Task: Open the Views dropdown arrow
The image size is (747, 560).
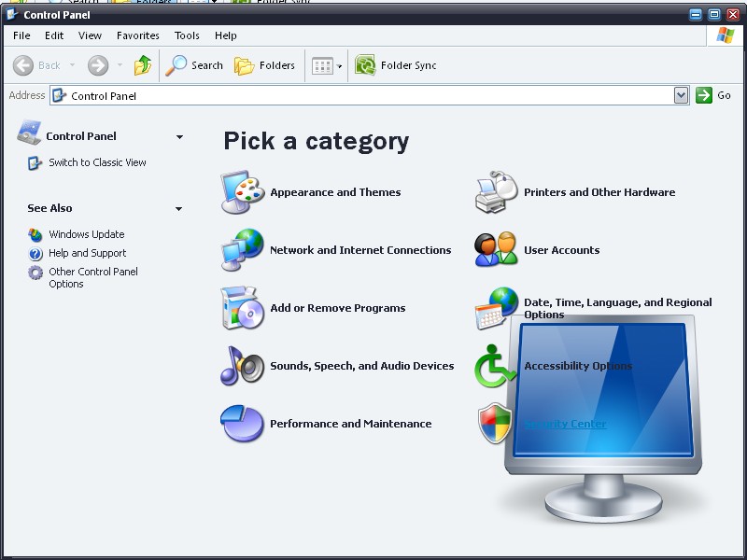Action: coord(339,66)
